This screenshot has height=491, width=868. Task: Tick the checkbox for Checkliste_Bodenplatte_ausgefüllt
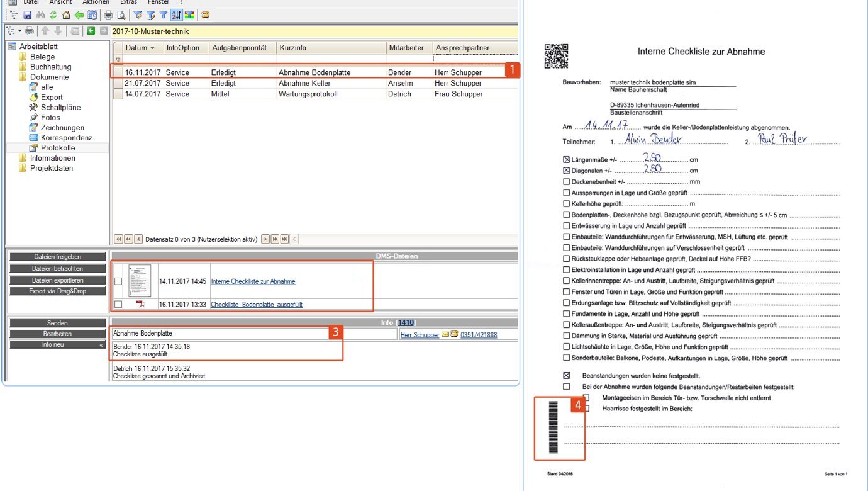point(118,305)
